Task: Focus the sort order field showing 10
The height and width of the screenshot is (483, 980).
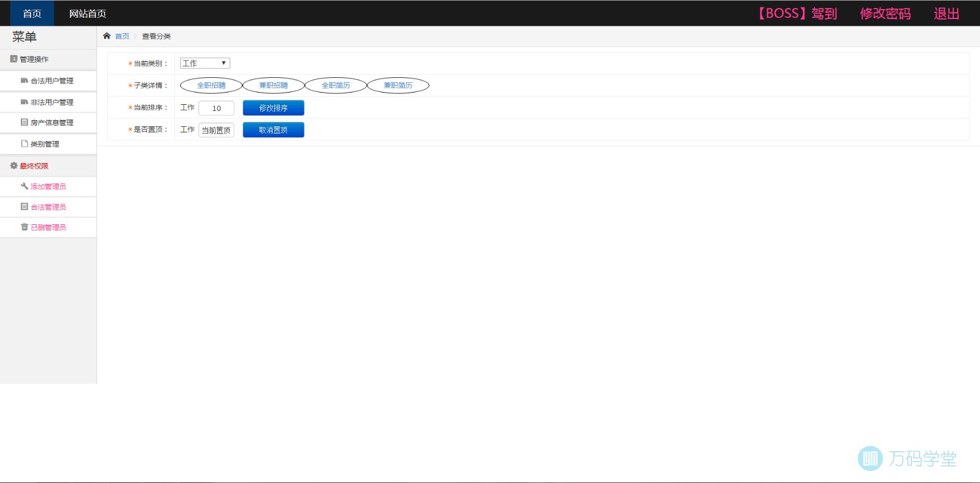Action: point(216,108)
